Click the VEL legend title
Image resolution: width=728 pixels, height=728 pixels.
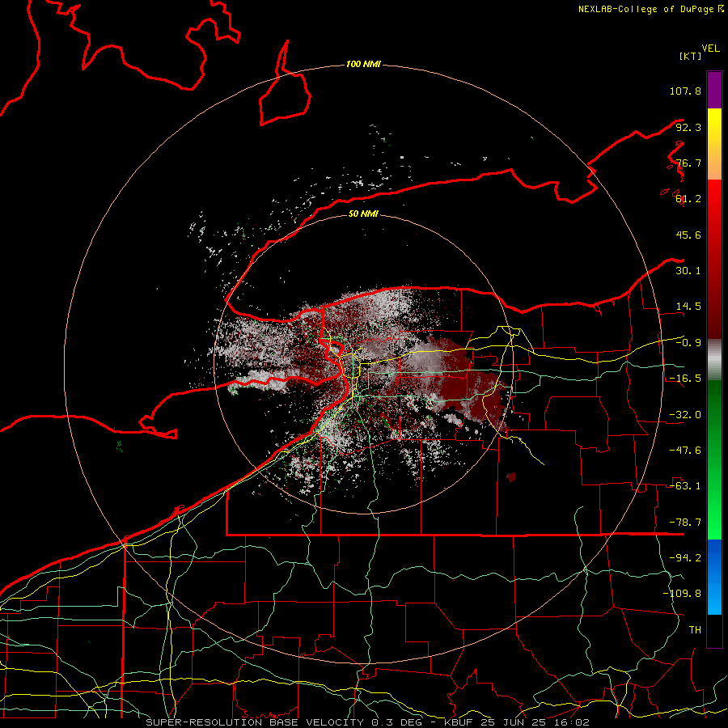tap(710, 49)
